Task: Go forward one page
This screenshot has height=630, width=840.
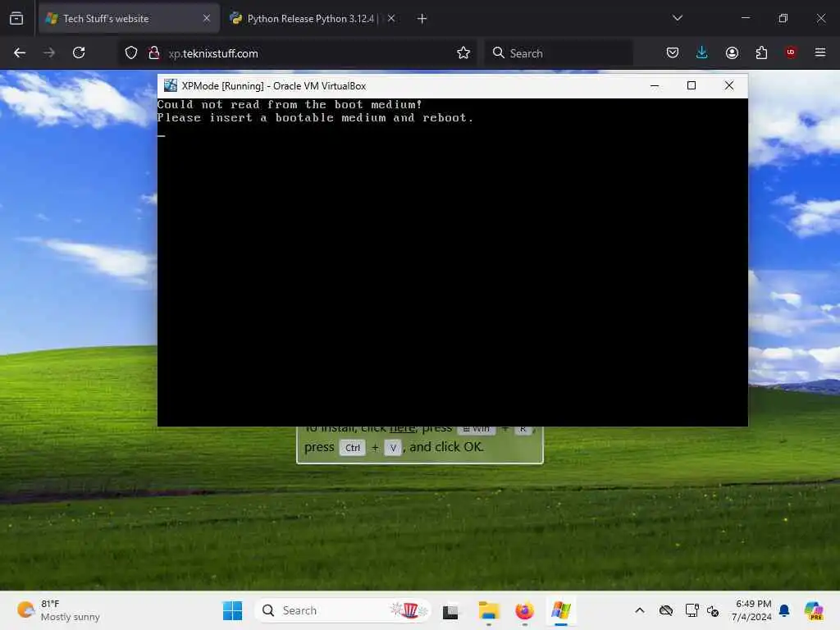Action: (x=49, y=52)
